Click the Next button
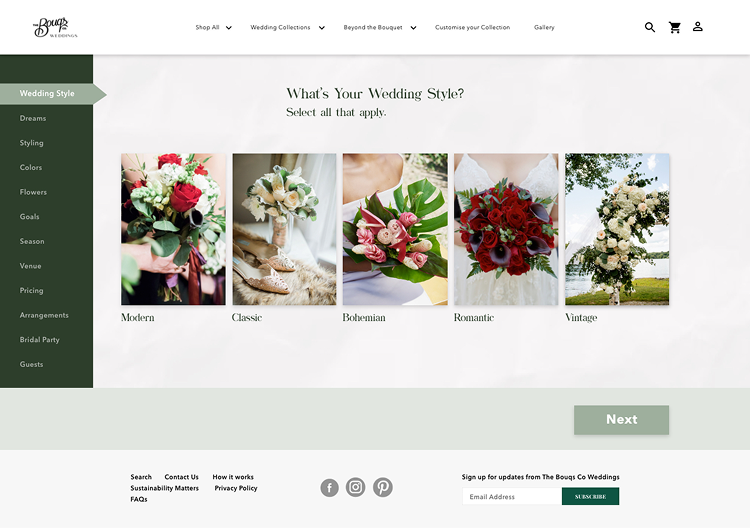 coord(621,420)
